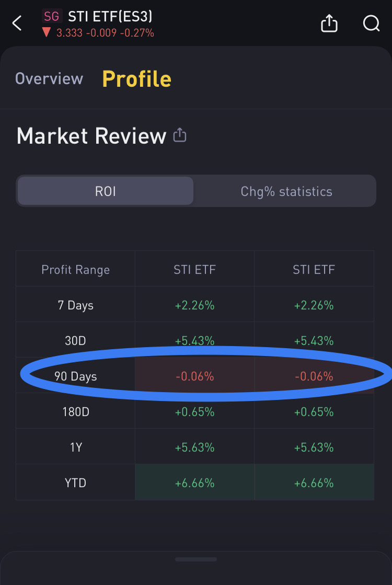
Task: Tap the search magnifier icon
Action: tap(371, 23)
